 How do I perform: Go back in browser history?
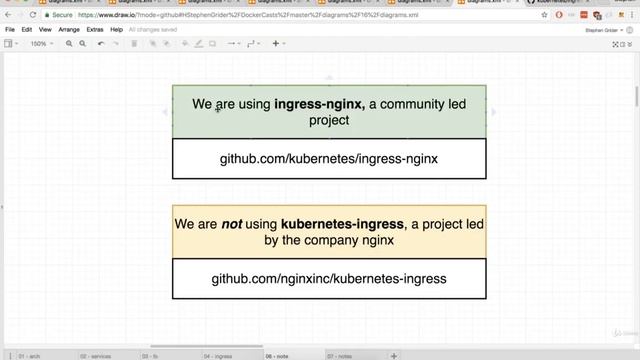coord(8,15)
